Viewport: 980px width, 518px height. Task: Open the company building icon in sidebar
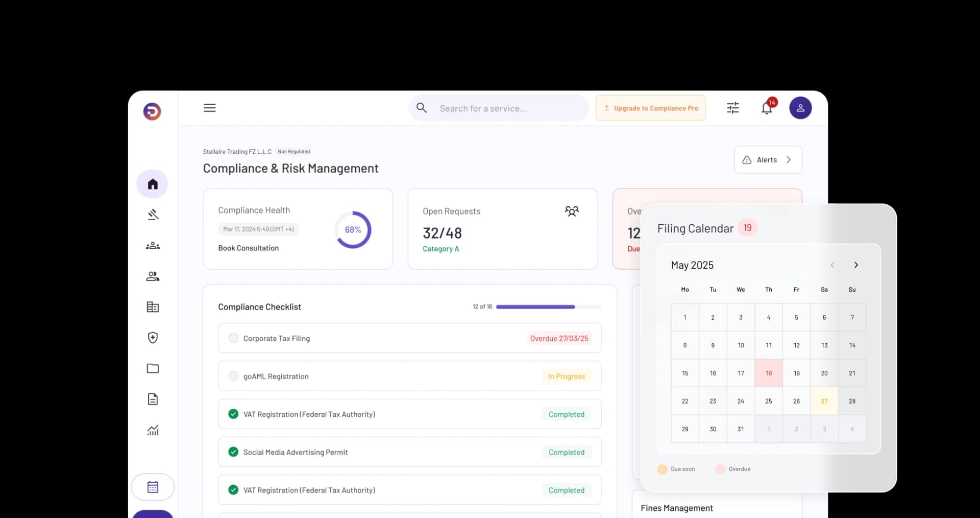tap(153, 307)
